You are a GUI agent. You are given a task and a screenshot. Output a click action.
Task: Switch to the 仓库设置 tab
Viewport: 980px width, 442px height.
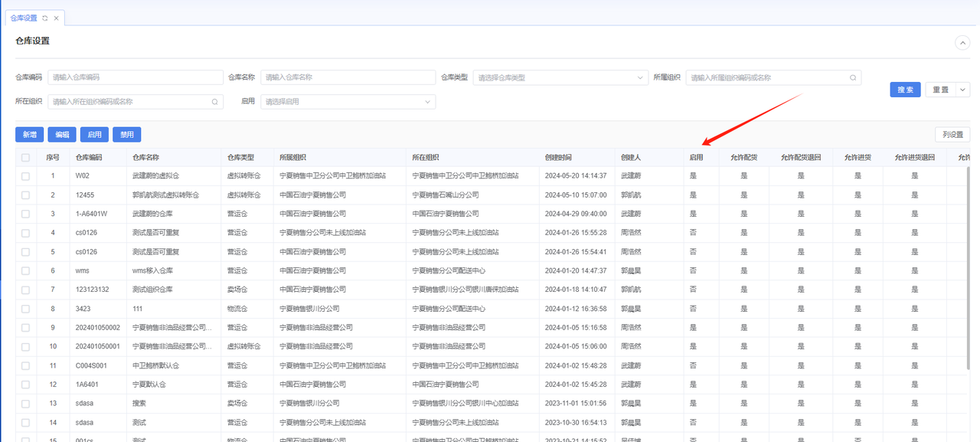tap(23, 18)
